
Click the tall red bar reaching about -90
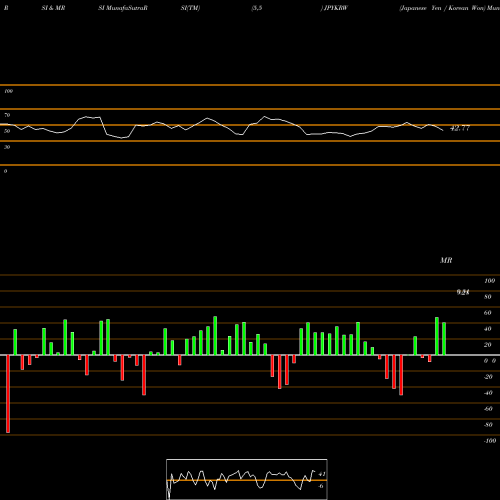pyautogui.click(x=8, y=394)
